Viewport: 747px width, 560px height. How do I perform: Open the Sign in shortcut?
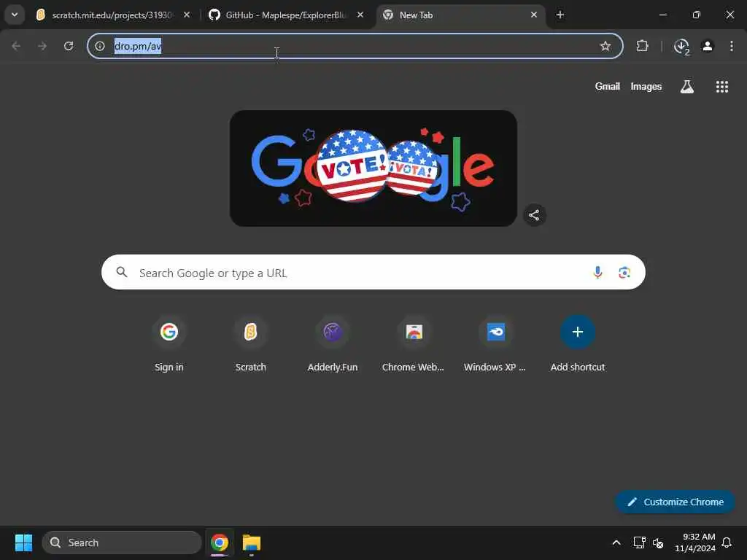(169, 345)
